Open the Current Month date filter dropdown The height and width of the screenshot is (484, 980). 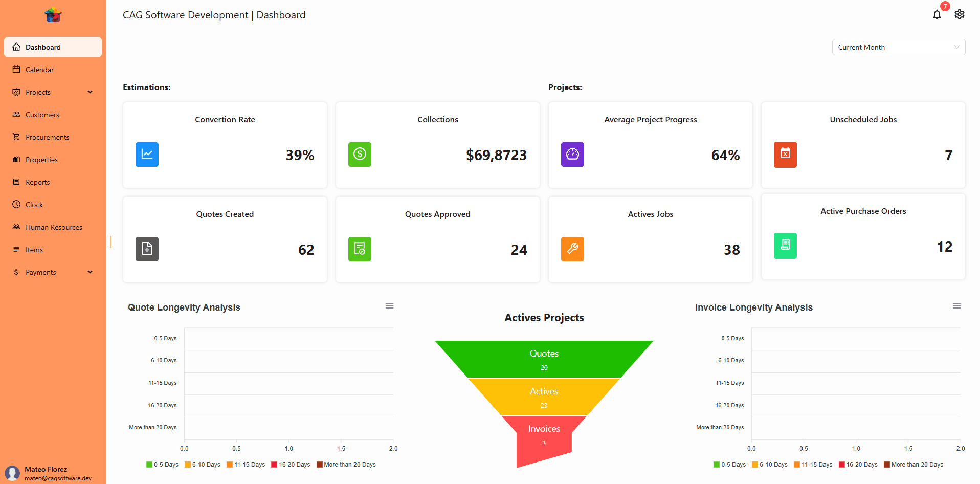898,47
